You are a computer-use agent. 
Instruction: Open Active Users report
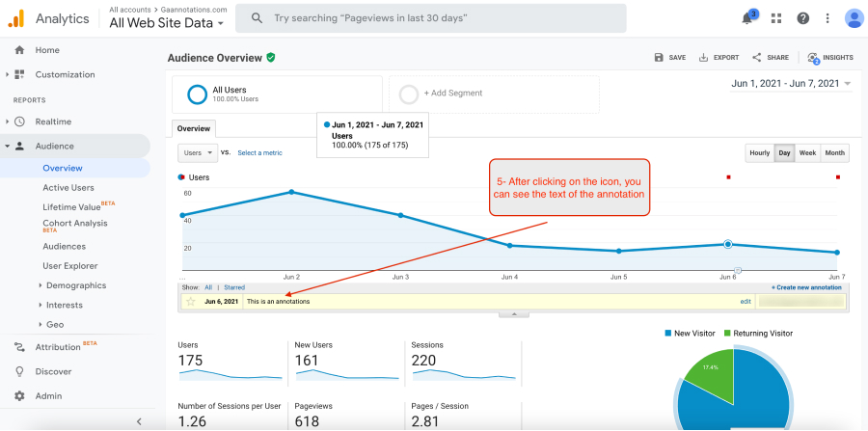pyautogui.click(x=68, y=188)
